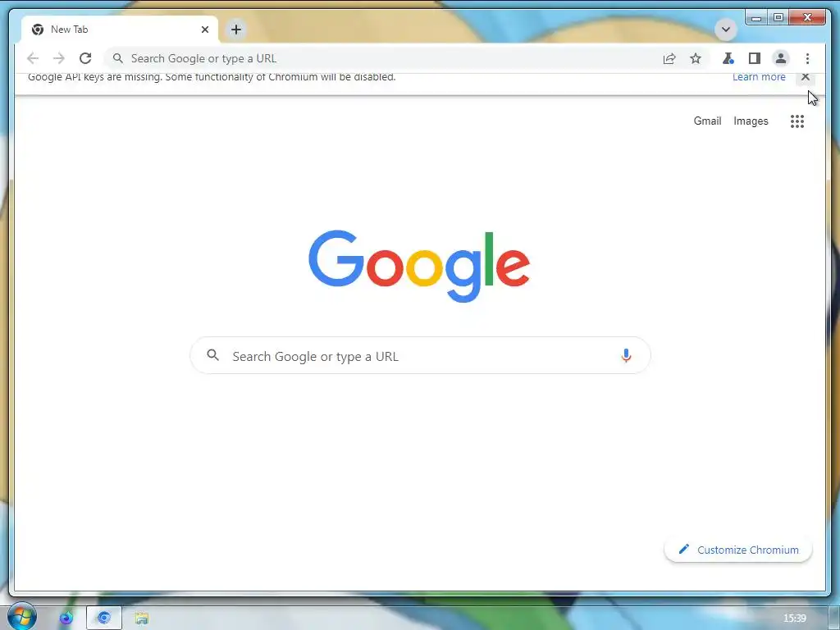Click the Google logo
The height and width of the screenshot is (630, 840).
click(419, 267)
